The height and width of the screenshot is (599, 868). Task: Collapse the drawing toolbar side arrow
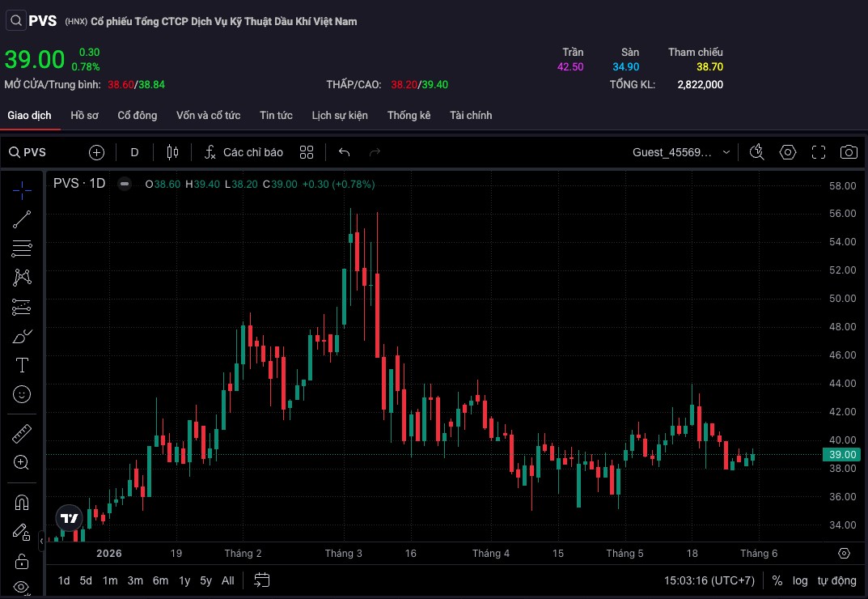[x=41, y=541]
